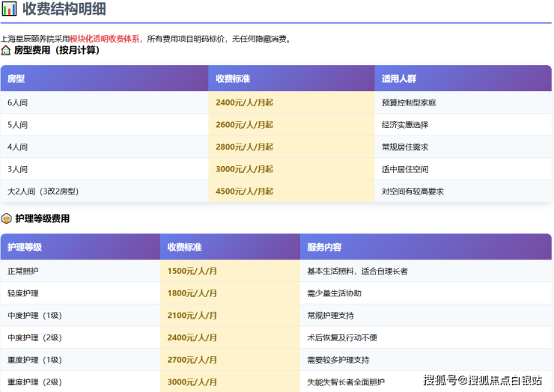Click the 服务内容 column header
This screenshot has height=392, width=554.
[324, 247]
